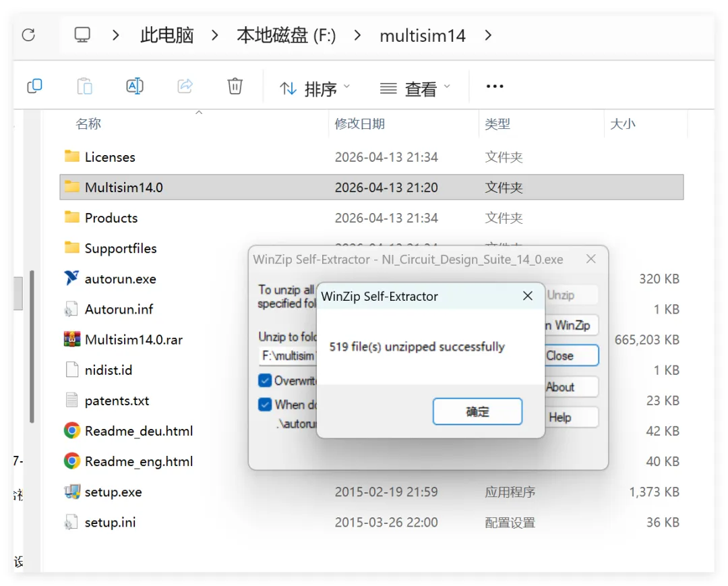Open the 排序 sort dropdown
Viewport: 728px width, 586px height.
point(315,88)
